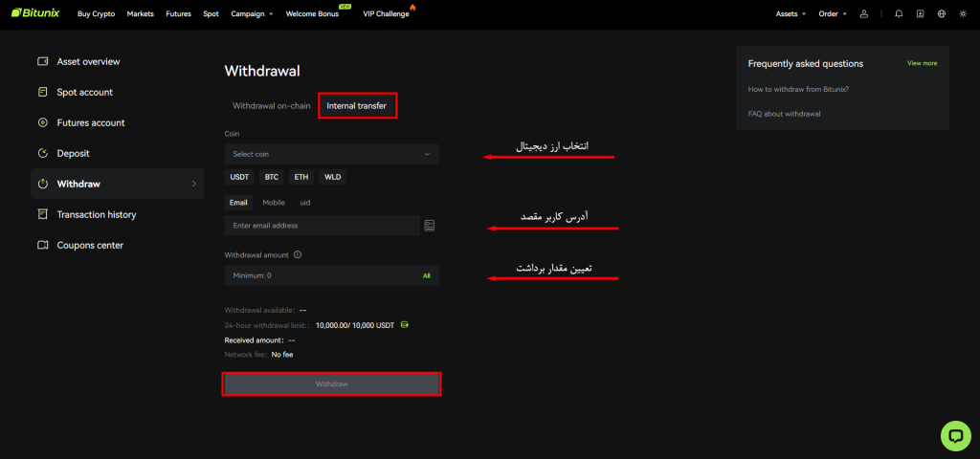Open notifications bell icon
The width and height of the screenshot is (980, 459).
[899, 13]
